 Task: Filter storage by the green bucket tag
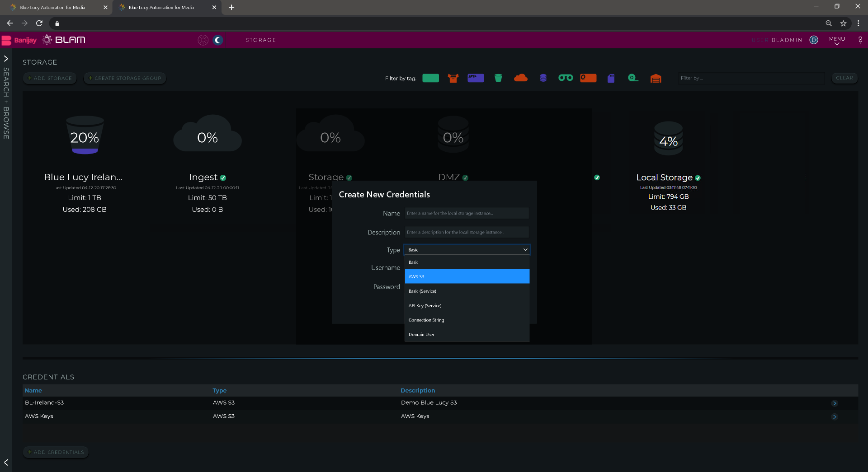[x=498, y=78]
